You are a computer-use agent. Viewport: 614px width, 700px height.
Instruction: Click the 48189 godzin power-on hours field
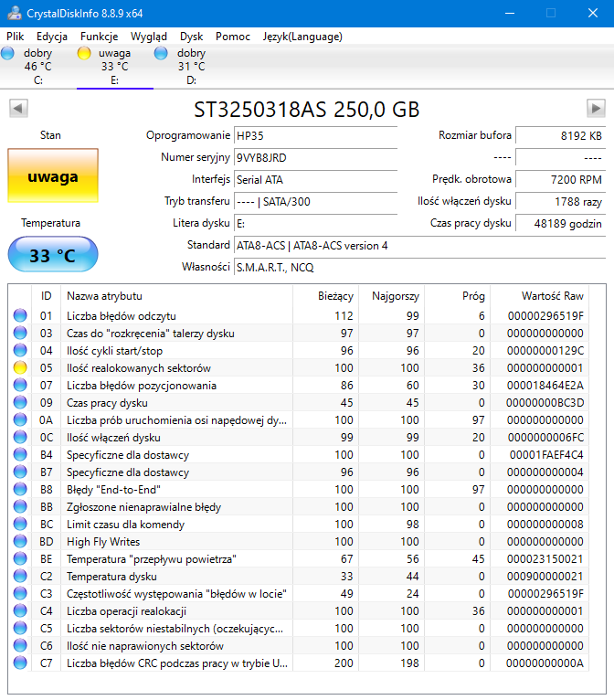click(560, 223)
